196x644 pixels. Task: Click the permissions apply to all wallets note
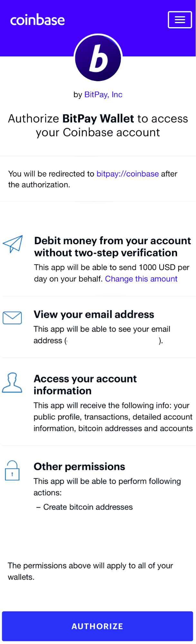pyautogui.click(x=90, y=571)
